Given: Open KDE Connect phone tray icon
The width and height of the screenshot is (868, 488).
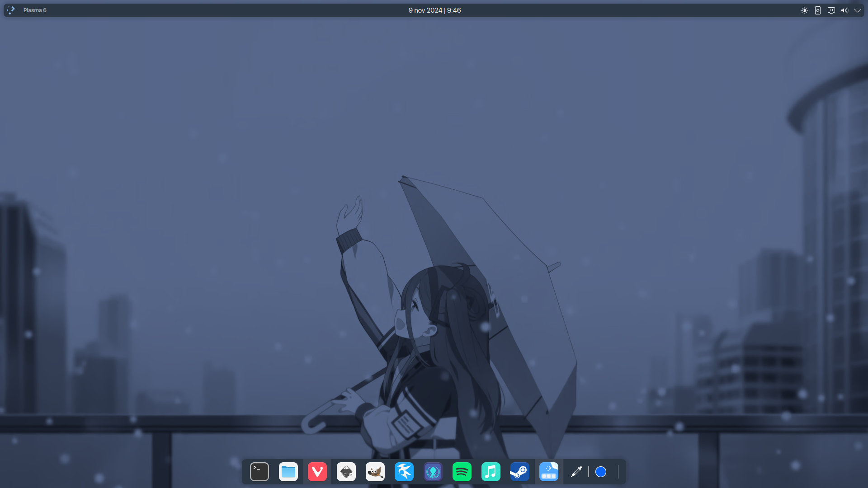Looking at the screenshot, I should (818, 10).
